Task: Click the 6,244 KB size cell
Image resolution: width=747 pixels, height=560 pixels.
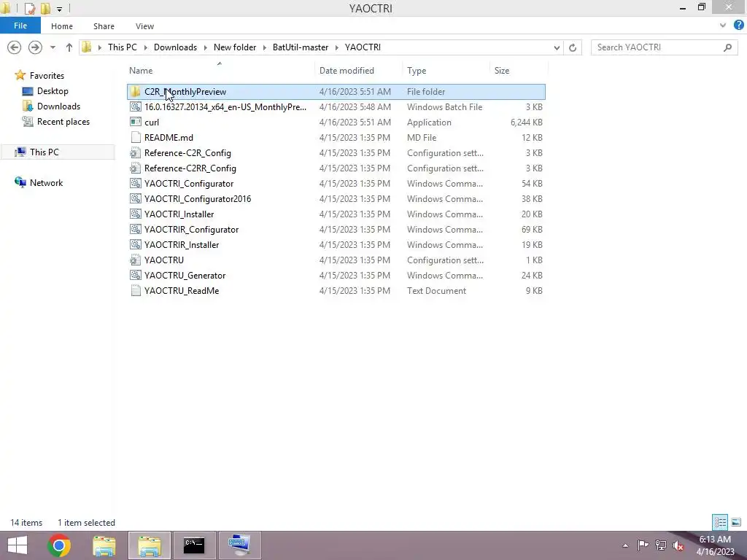Action: pyautogui.click(x=526, y=122)
